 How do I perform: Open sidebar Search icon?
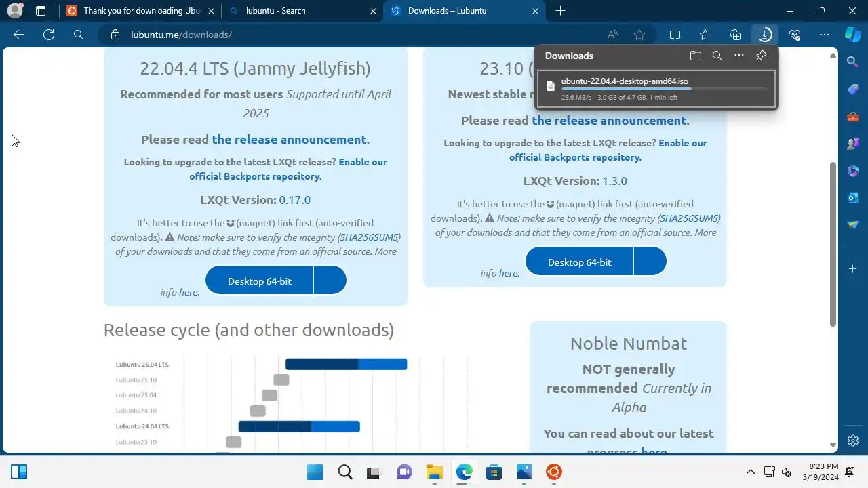[853, 62]
